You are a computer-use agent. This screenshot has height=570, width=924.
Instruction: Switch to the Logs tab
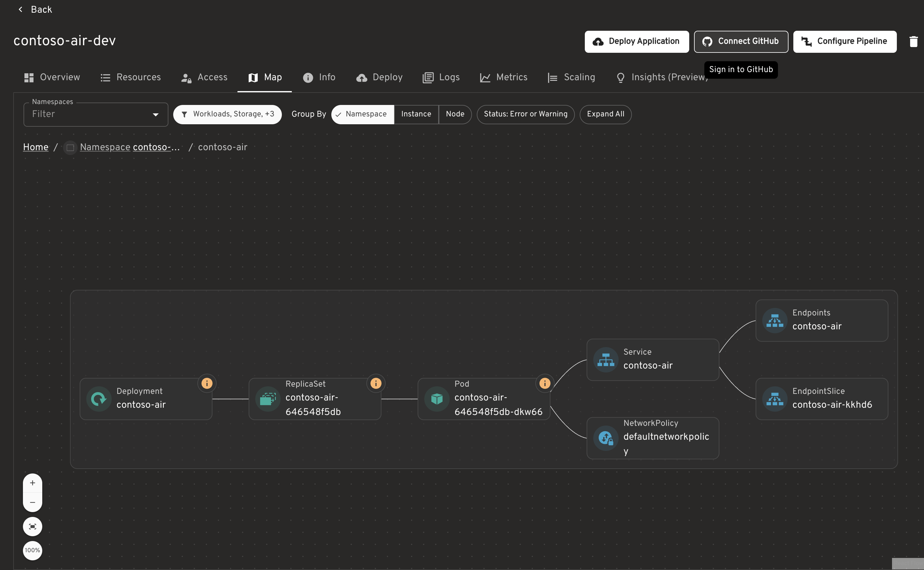pos(441,77)
